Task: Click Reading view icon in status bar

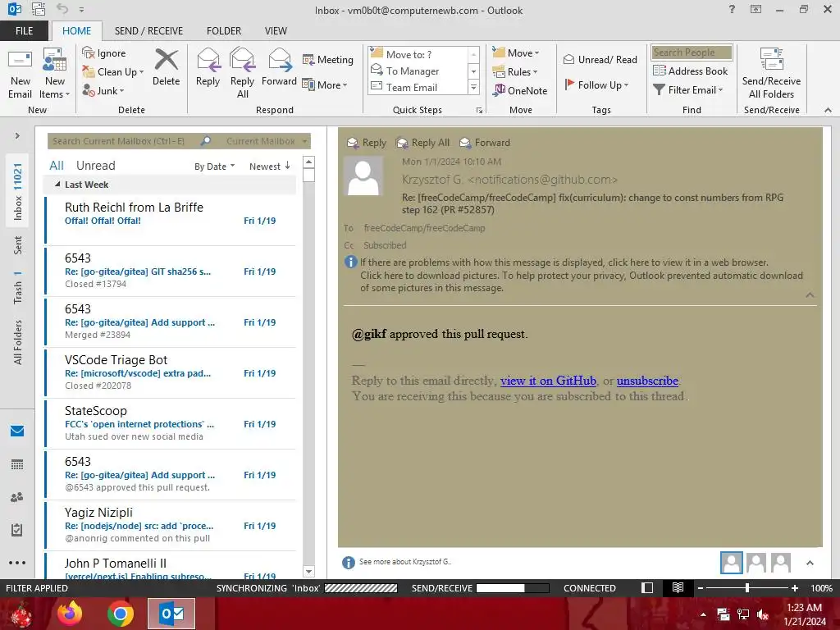Action: [x=678, y=587]
